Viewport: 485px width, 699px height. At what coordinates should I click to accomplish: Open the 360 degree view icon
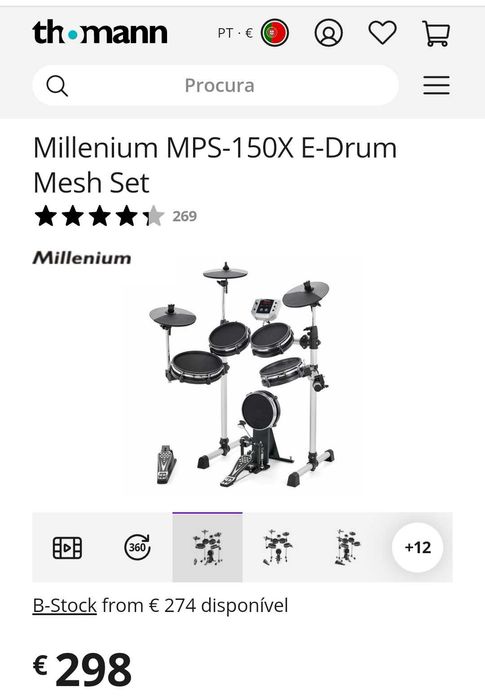click(137, 547)
